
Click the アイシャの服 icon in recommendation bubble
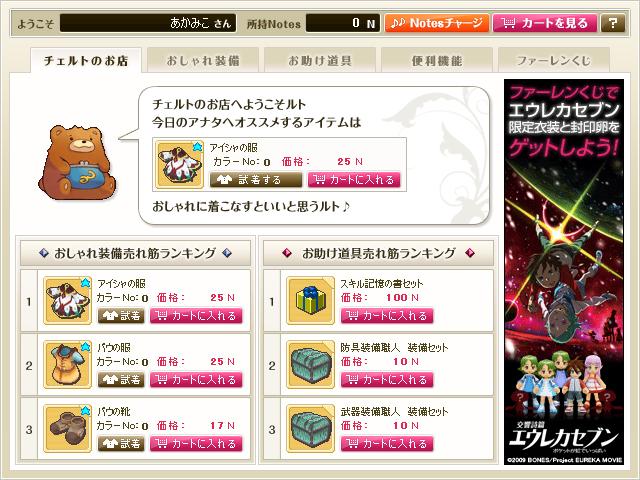[x=180, y=164]
